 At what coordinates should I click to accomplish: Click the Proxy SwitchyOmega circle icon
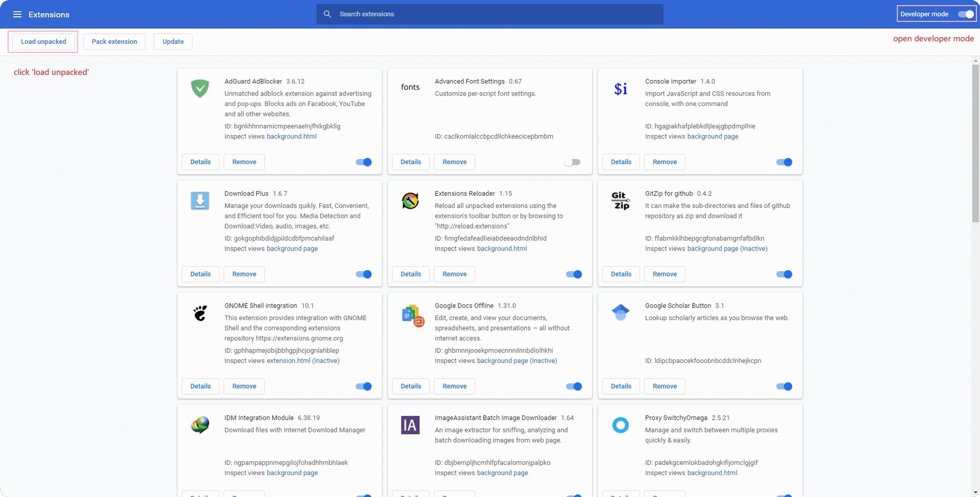(621, 425)
